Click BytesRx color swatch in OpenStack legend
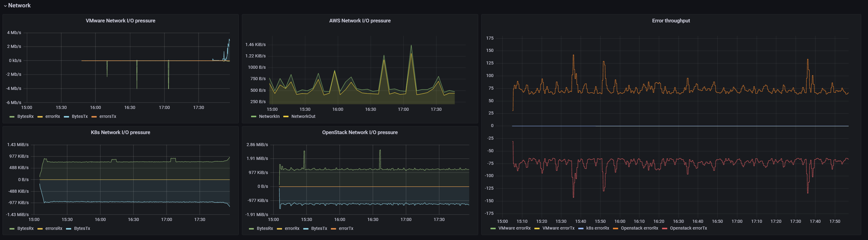This screenshot has width=868, height=240. coord(251,229)
